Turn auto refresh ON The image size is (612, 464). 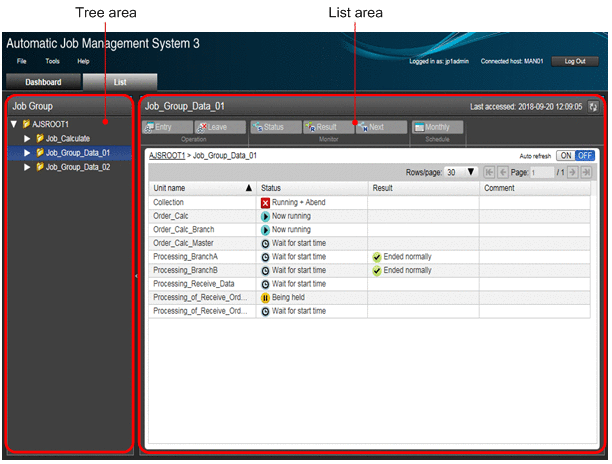click(x=566, y=156)
